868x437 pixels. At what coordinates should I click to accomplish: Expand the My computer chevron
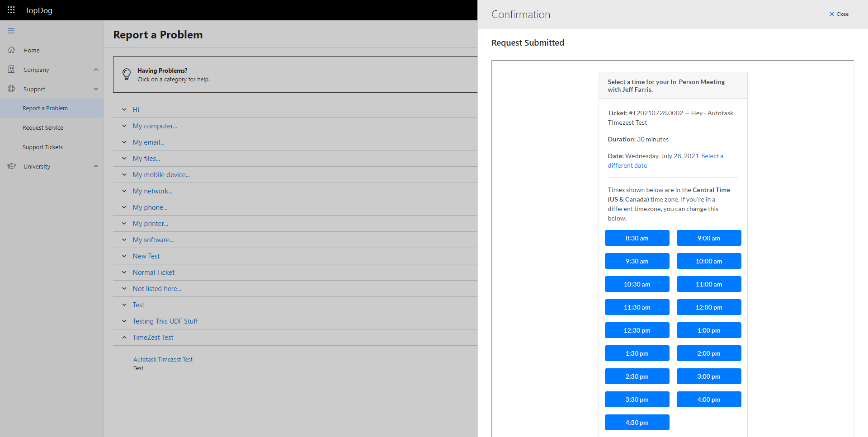(x=124, y=126)
